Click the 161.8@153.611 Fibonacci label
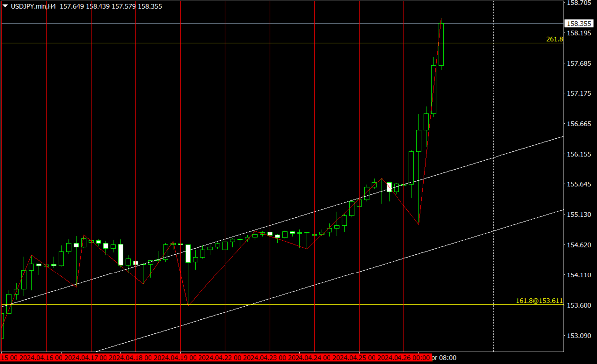 pyautogui.click(x=539, y=301)
